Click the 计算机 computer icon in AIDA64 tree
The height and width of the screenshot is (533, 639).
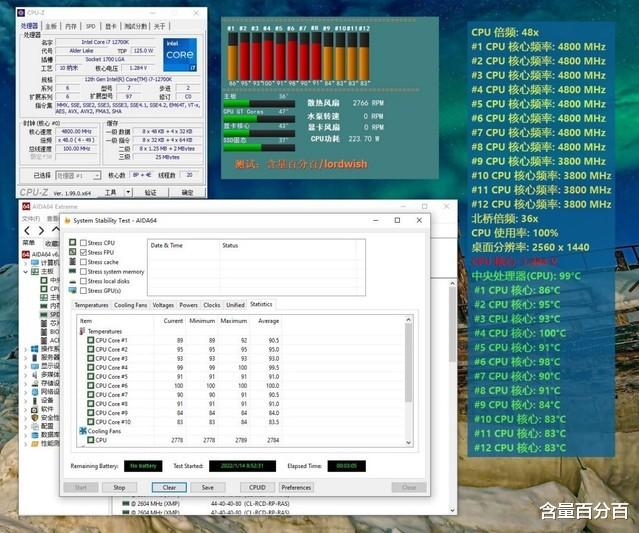35,263
